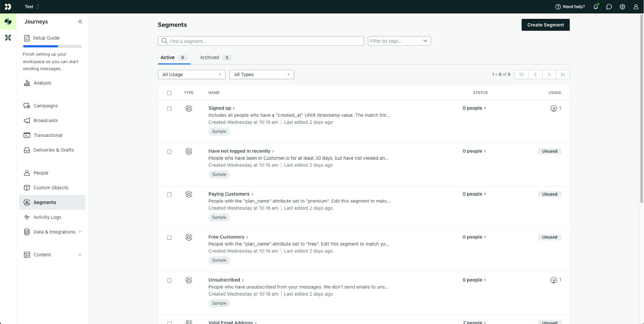
Task: Expand 0 people status for Paying Customers
Action: pyautogui.click(x=475, y=194)
